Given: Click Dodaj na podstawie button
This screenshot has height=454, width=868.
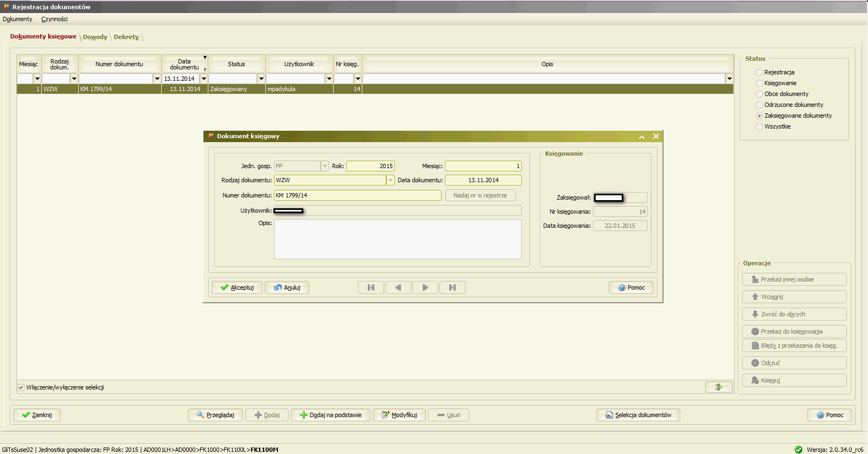Looking at the screenshot, I should coord(330,415).
